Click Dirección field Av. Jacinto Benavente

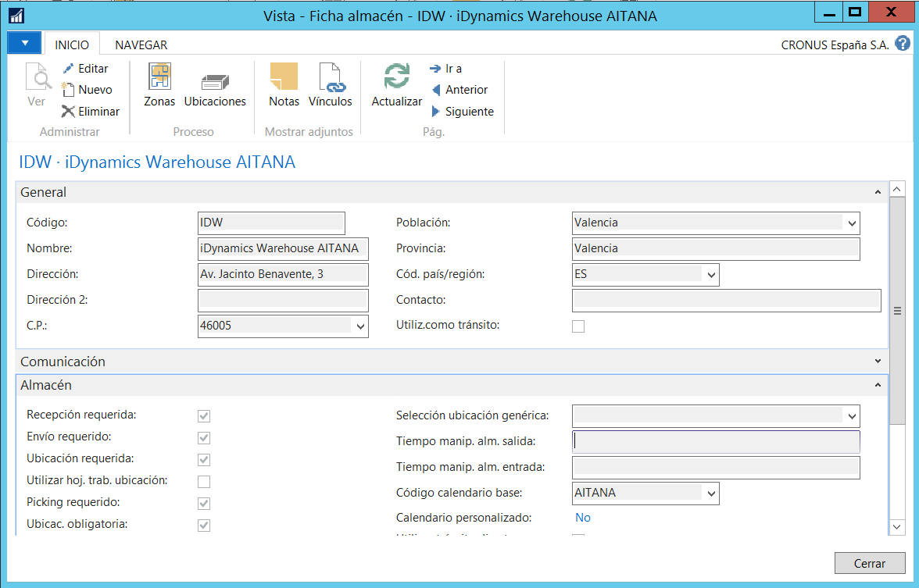[283, 274]
